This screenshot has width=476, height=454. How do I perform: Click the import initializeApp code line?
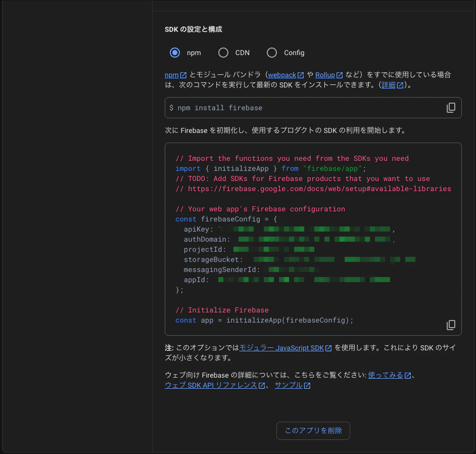(271, 168)
